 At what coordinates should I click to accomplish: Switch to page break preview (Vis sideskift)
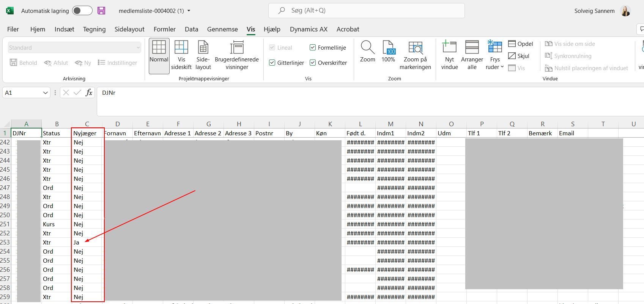181,56
